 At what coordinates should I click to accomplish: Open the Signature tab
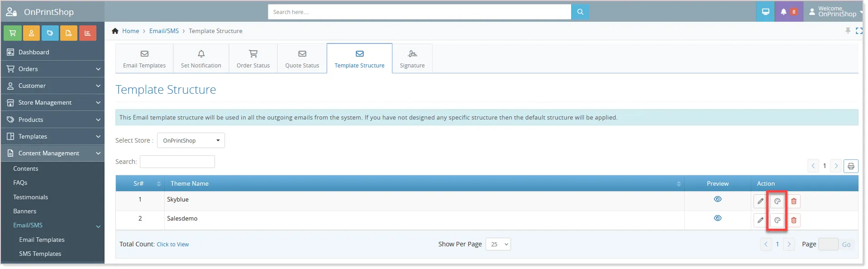(x=412, y=59)
